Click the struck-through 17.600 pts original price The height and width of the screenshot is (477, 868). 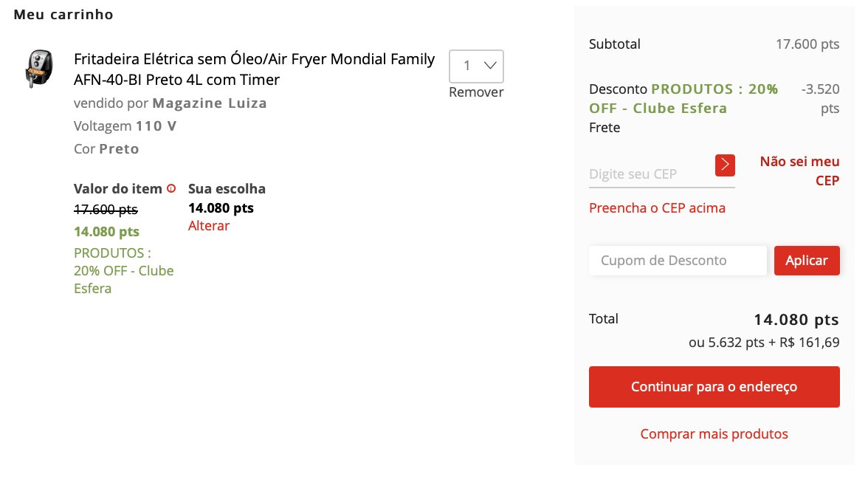click(x=106, y=210)
